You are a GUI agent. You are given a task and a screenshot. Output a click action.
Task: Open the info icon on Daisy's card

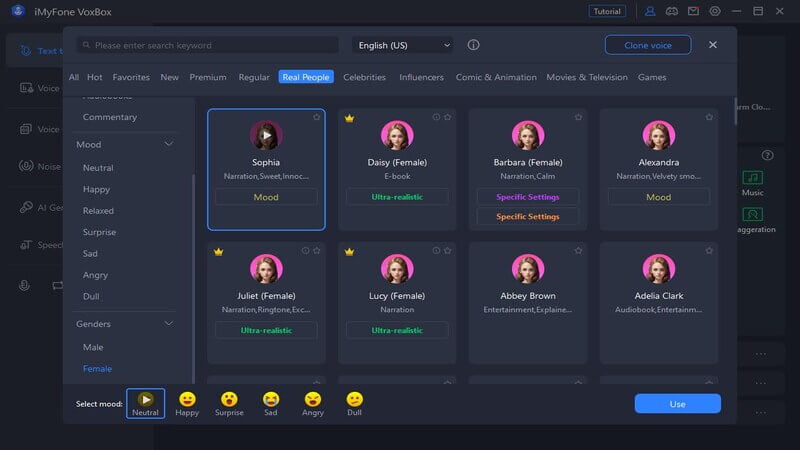436,117
